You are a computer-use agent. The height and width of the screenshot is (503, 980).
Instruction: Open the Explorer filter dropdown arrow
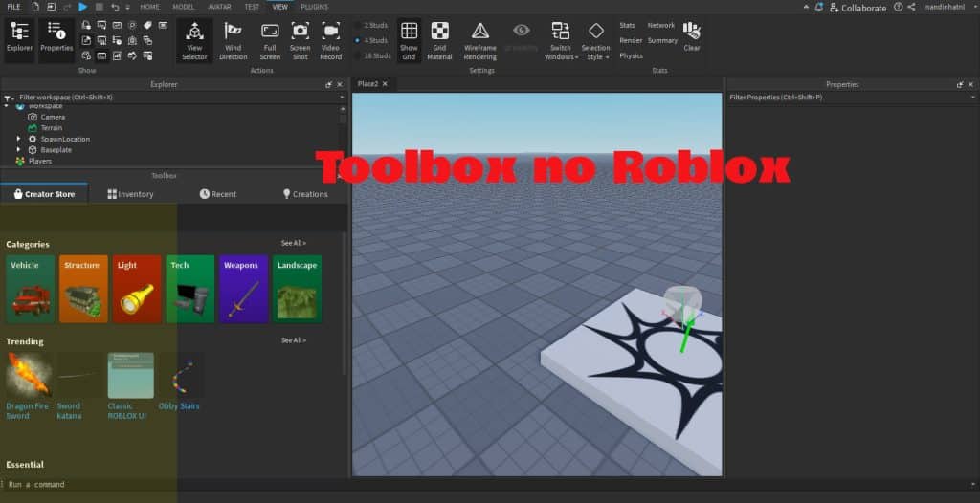tap(342, 98)
